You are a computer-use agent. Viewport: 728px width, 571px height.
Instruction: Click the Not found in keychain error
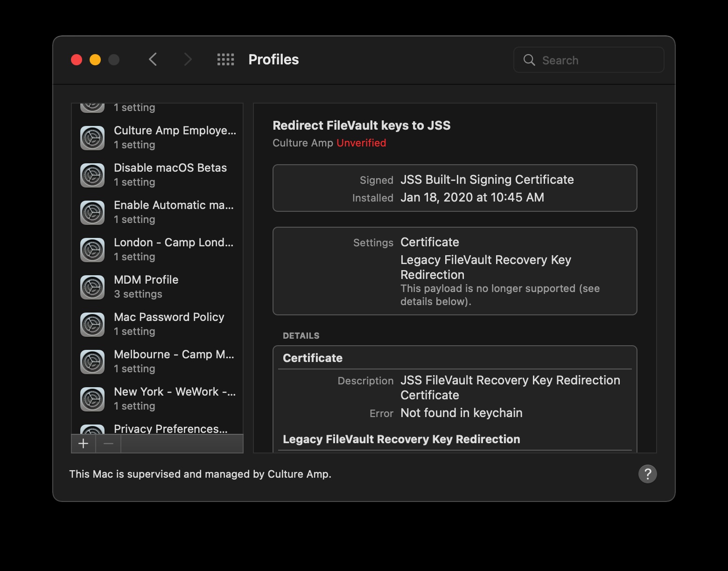[x=462, y=413]
